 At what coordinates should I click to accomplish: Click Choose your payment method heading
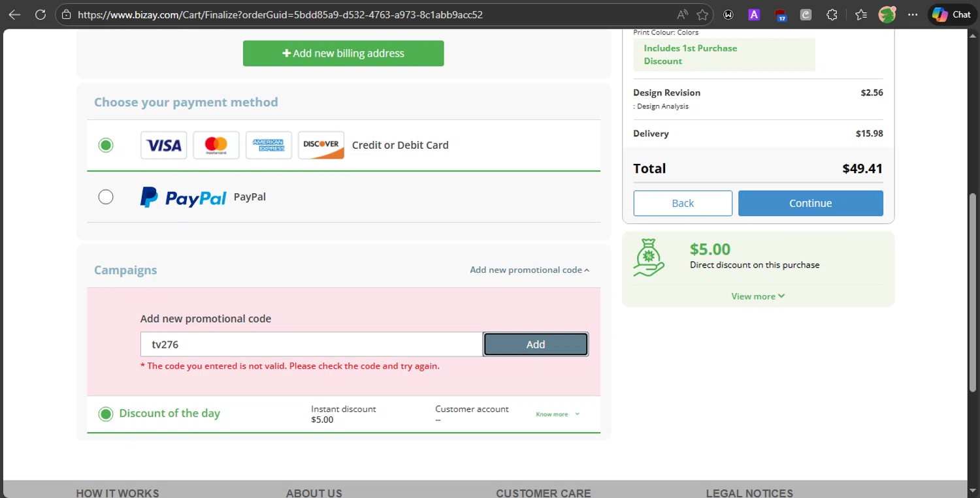tap(186, 102)
